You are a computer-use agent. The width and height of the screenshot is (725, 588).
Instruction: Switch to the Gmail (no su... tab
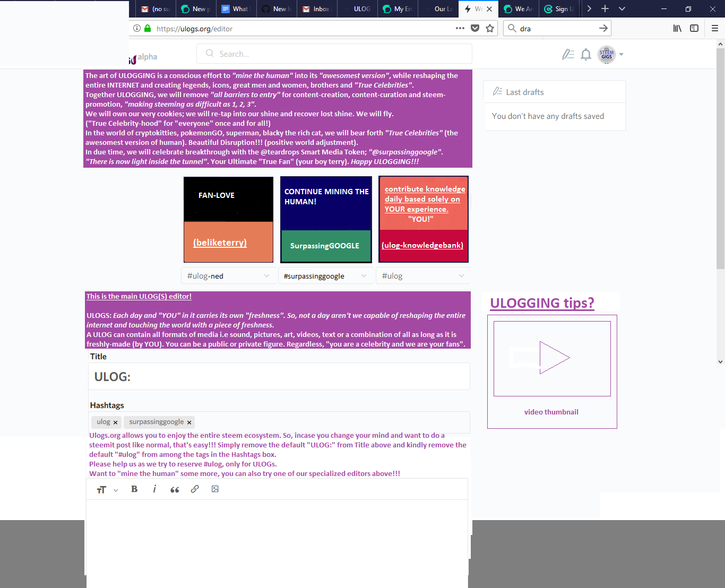[155, 9]
